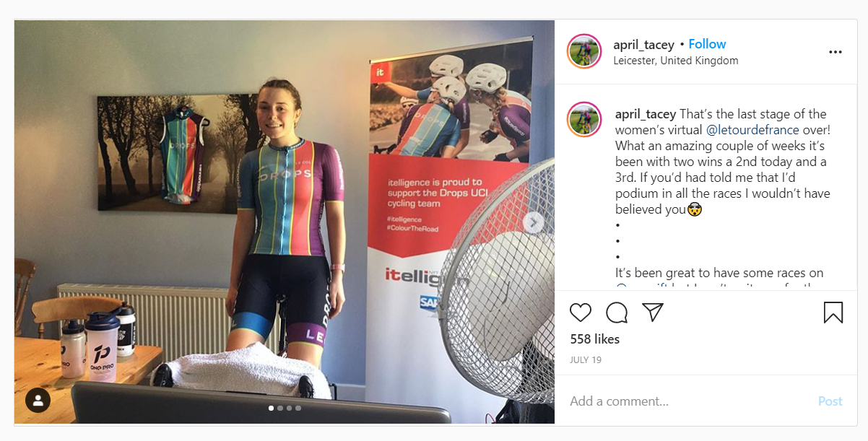Jump to the second carousel dot

click(x=280, y=408)
